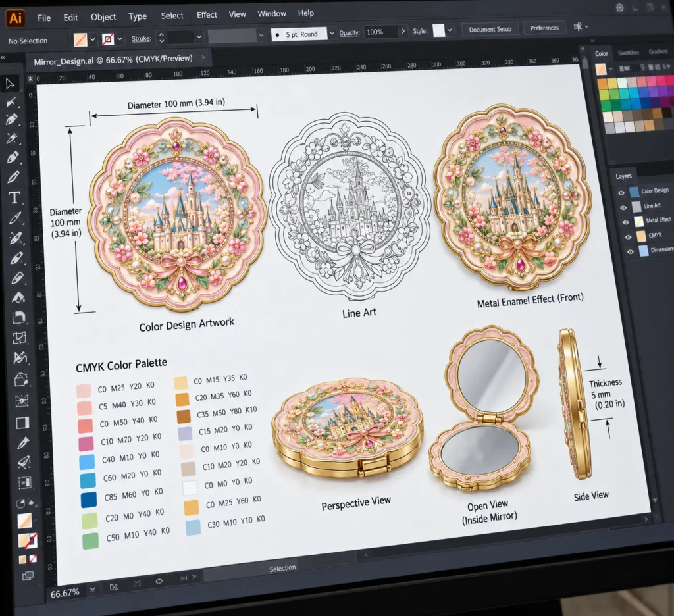
Task: Open the variable width profile dropdown
Action: pyautogui.click(x=261, y=35)
